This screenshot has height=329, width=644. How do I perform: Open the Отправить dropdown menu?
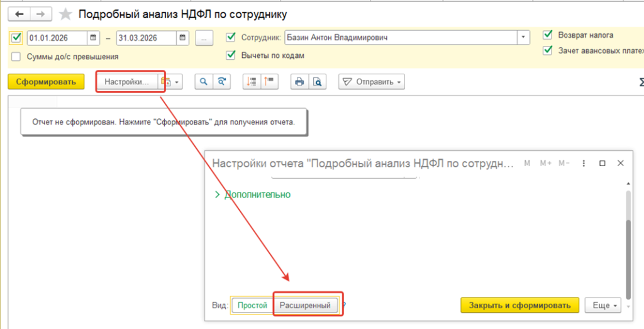pos(371,82)
